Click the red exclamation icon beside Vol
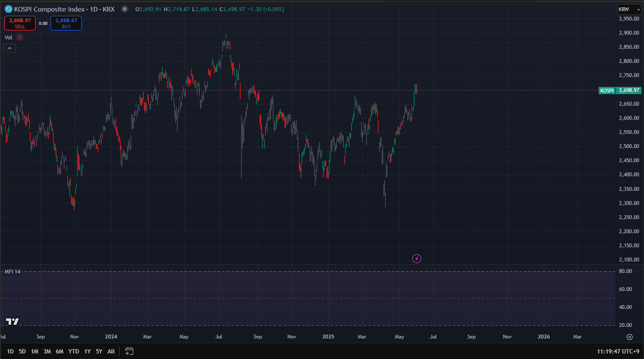644x359 pixels. click(20, 37)
